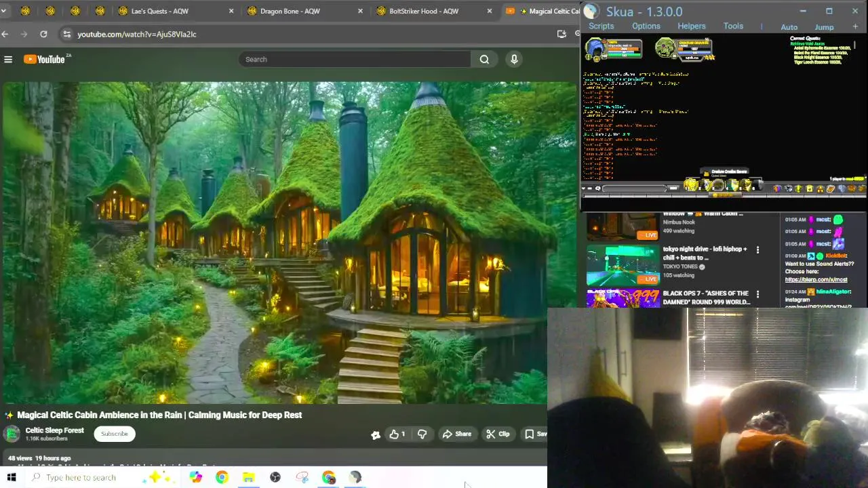This screenshot has width=868, height=488.
Task: Click the video title text
Action: 159,415
